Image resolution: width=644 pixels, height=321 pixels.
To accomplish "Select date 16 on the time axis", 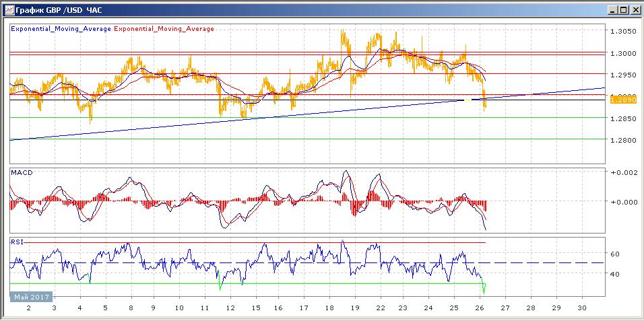I will pyautogui.click(x=278, y=308).
